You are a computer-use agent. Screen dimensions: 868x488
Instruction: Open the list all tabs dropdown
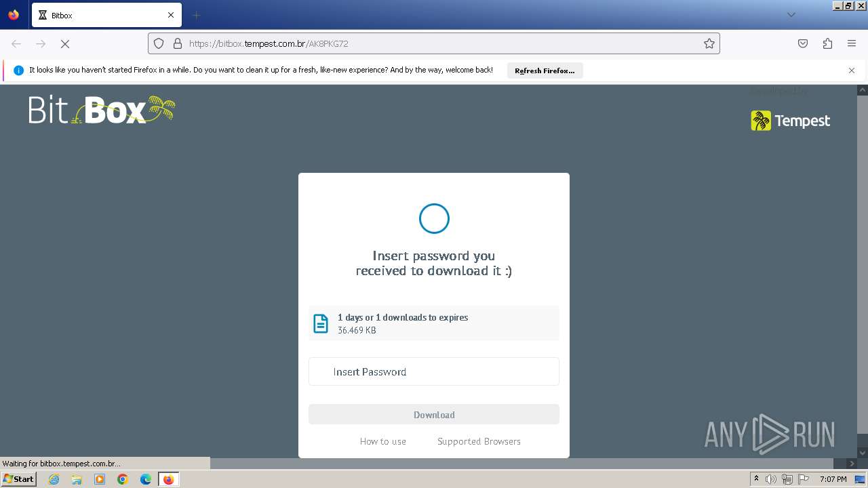pos(791,15)
